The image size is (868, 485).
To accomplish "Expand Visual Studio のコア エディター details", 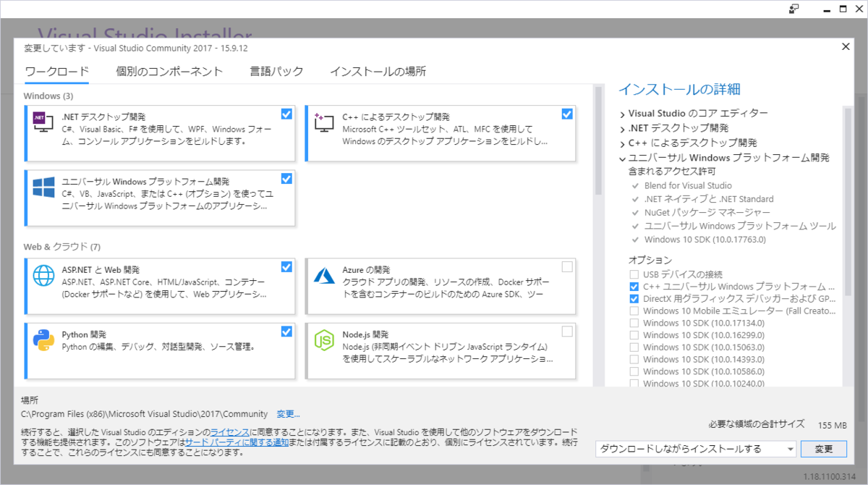I will [622, 114].
